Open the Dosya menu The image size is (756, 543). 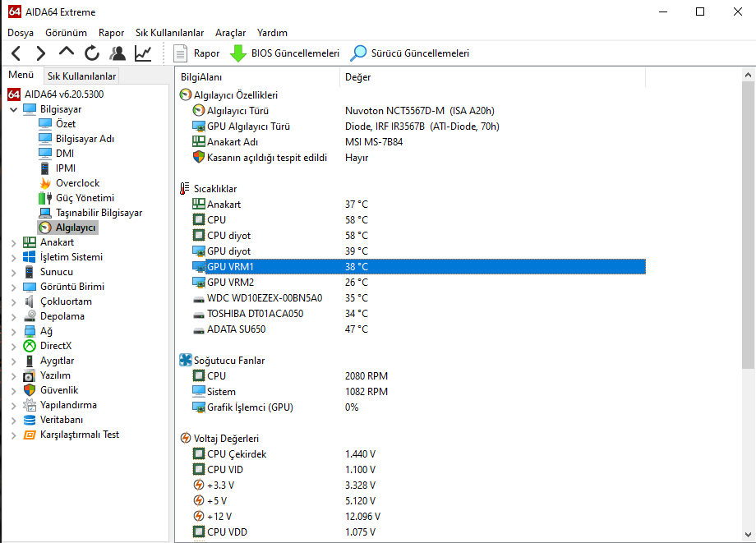point(21,33)
